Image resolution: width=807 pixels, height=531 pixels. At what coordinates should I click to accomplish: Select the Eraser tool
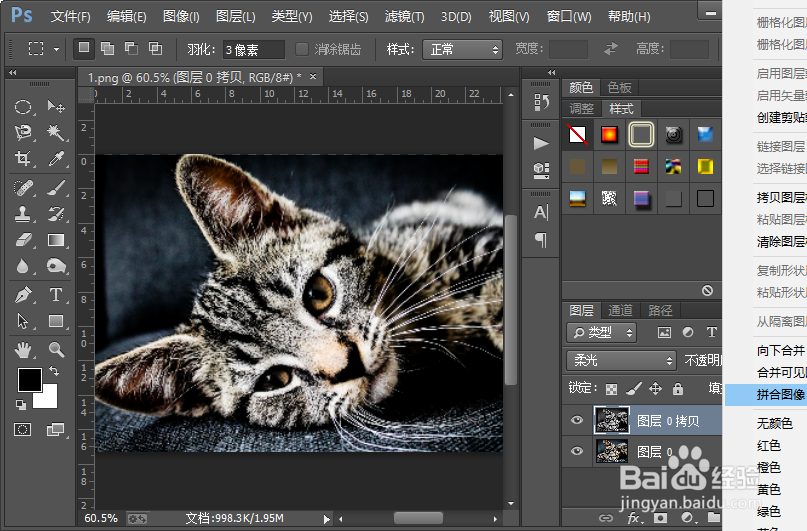23,240
